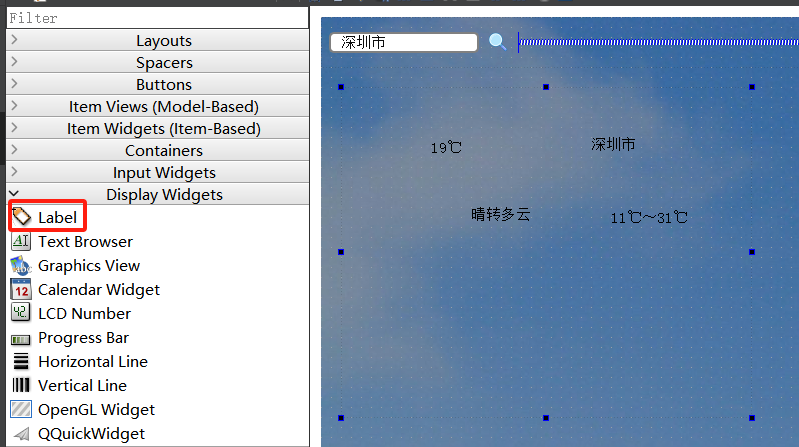Pick the Progress Bar widget icon
Image resolution: width=799 pixels, height=447 pixels.
pyautogui.click(x=21, y=339)
